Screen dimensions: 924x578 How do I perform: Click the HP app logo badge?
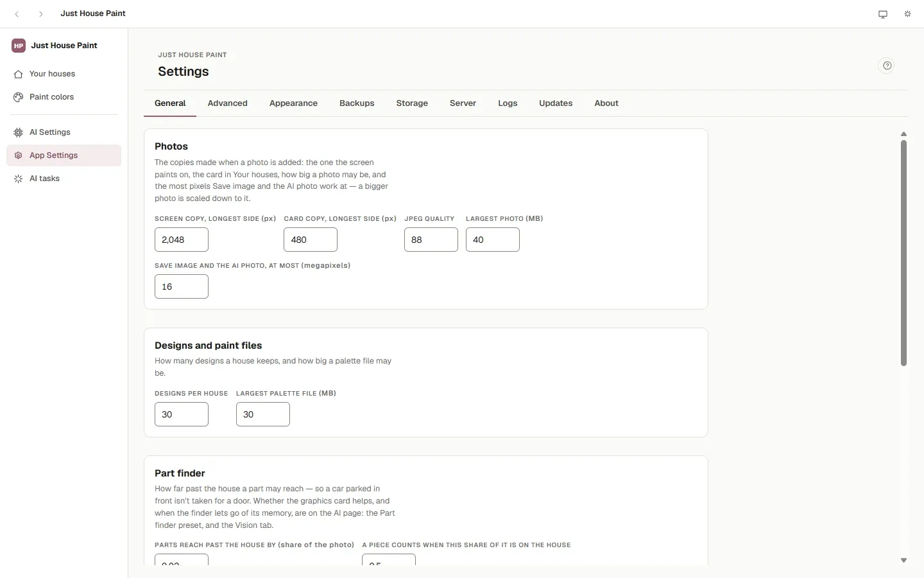[x=19, y=46]
